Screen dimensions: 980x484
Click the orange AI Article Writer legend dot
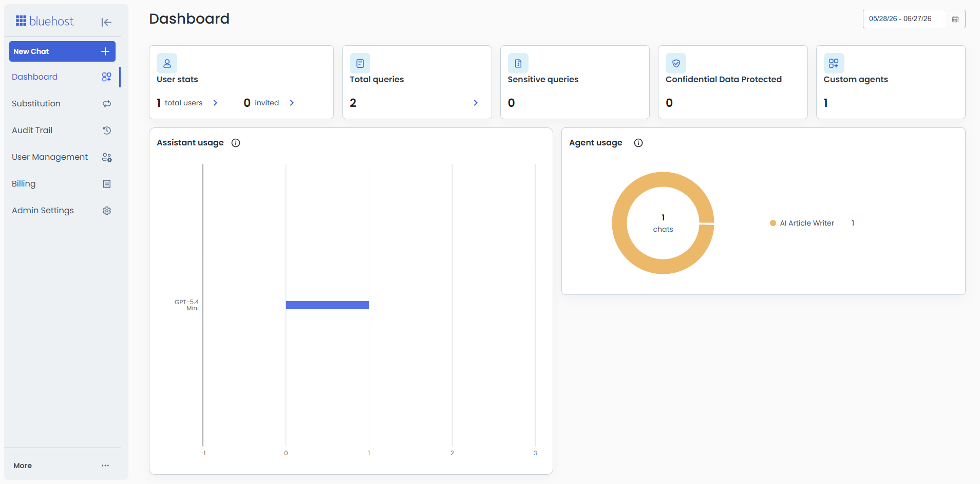(772, 223)
